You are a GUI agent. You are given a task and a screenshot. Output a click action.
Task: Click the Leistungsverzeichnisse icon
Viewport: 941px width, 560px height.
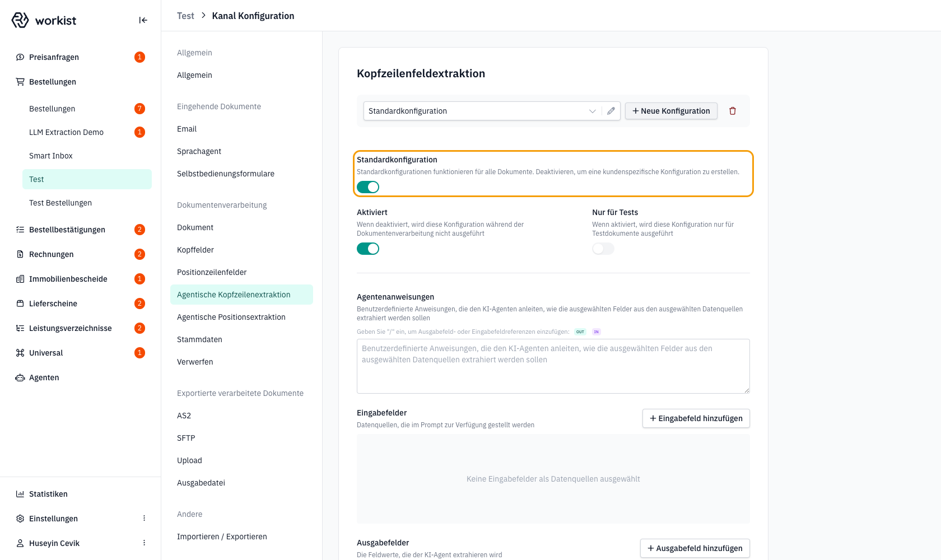[x=20, y=328]
